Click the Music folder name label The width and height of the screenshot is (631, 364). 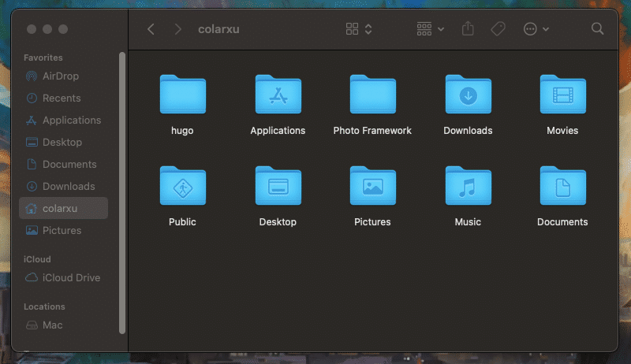click(x=468, y=221)
